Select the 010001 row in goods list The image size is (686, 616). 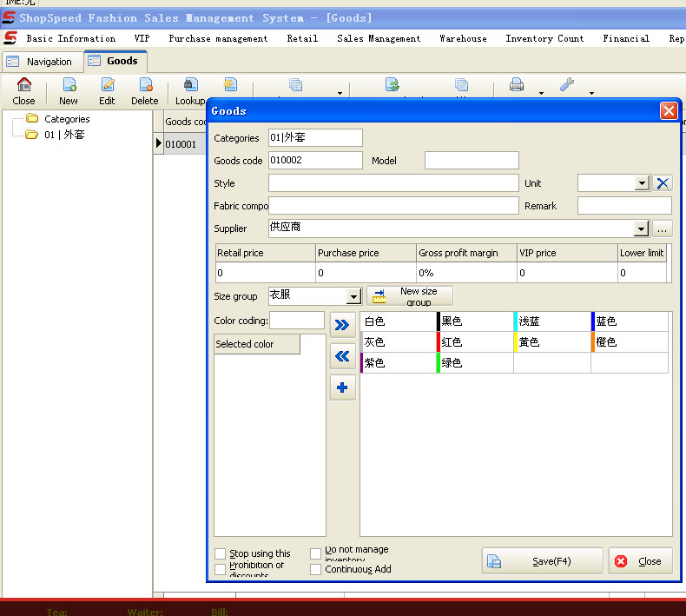(x=181, y=144)
